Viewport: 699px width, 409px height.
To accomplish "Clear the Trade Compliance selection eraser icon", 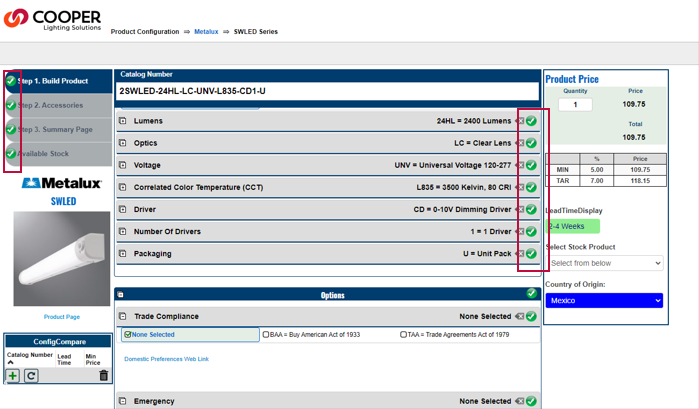I will 520,316.
